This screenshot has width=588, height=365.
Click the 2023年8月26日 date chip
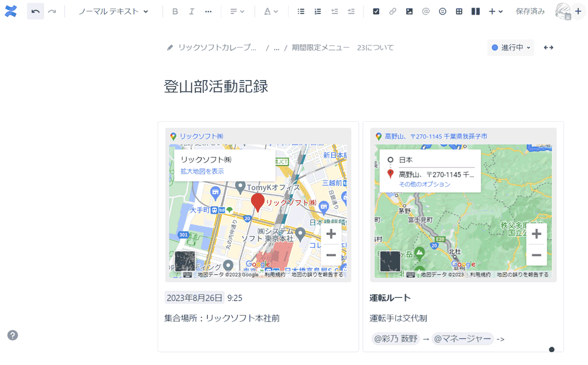click(x=195, y=298)
